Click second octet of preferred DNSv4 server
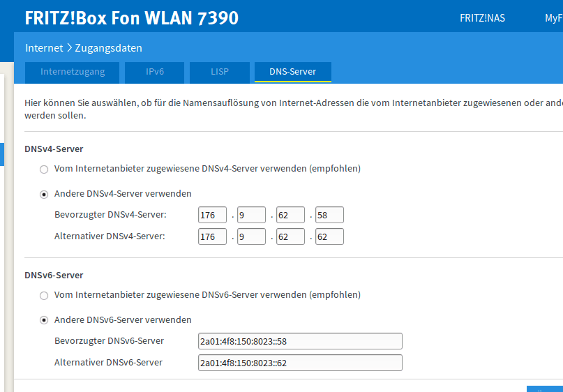This screenshot has height=392, width=563. [x=251, y=215]
